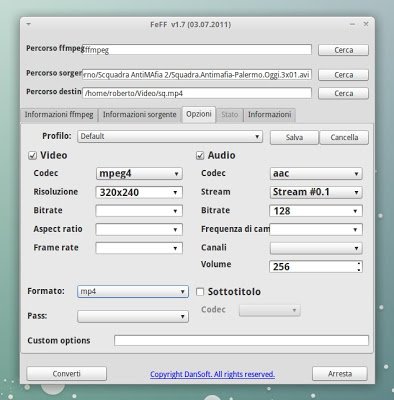Click the Converti button
This screenshot has height=400, width=394.
point(67,374)
